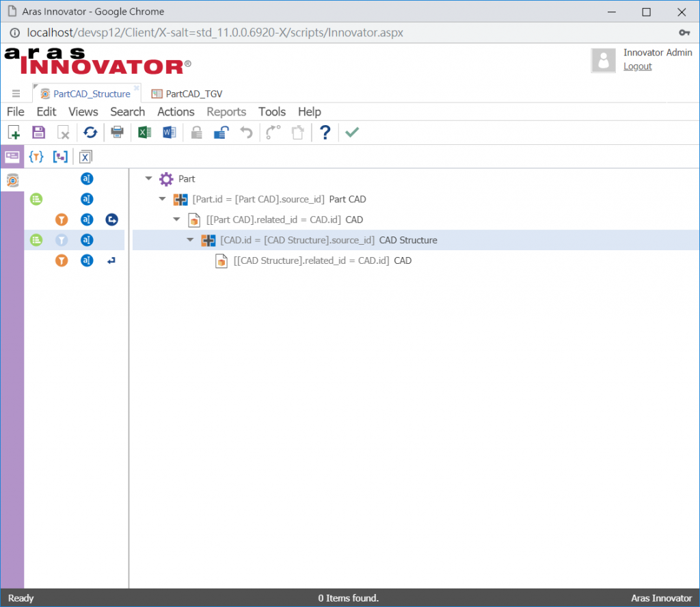Click the properties icon in the Part row
Screen dimensions: 700x607
[x=87, y=179]
